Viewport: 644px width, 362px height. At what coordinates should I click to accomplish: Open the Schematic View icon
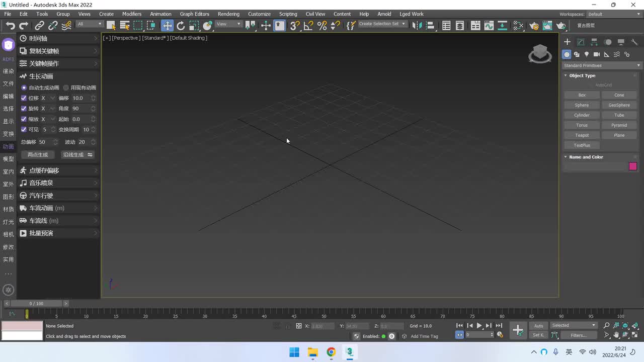pos(502,26)
